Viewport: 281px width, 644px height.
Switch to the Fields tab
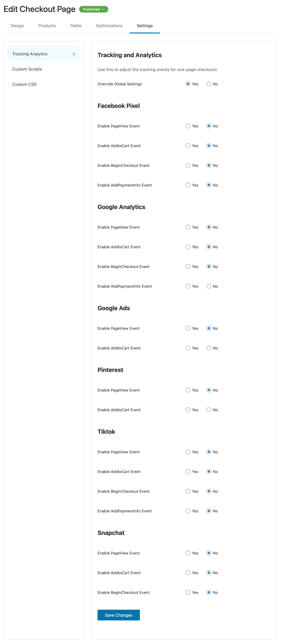(76, 26)
